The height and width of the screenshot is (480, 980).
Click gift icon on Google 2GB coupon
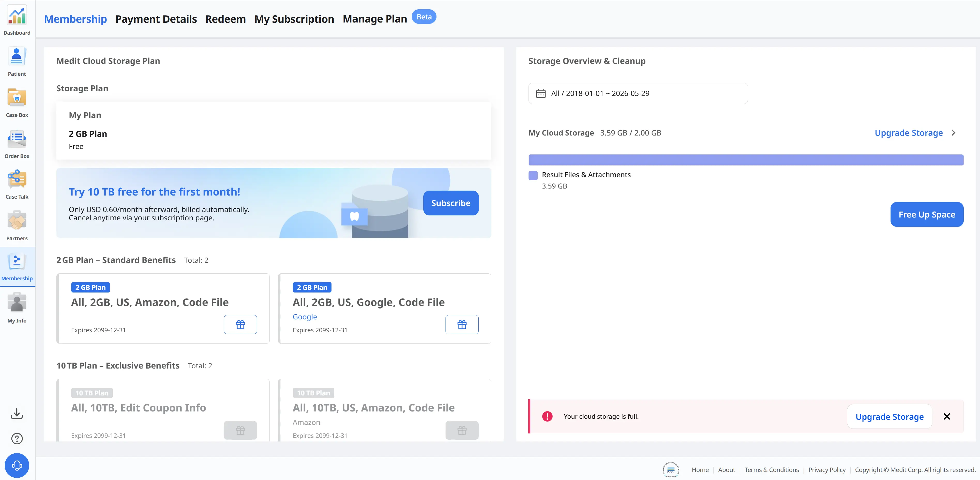[x=462, y=325]
